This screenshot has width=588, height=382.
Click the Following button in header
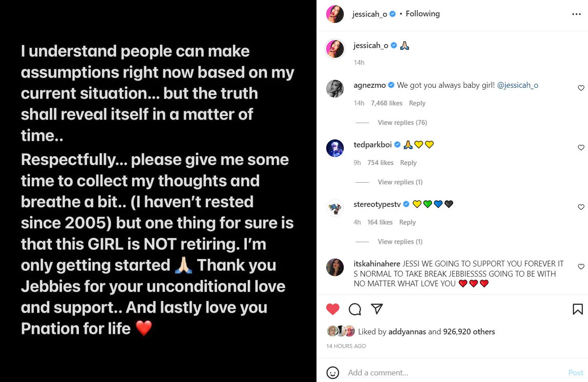click(x=422, y=14)
